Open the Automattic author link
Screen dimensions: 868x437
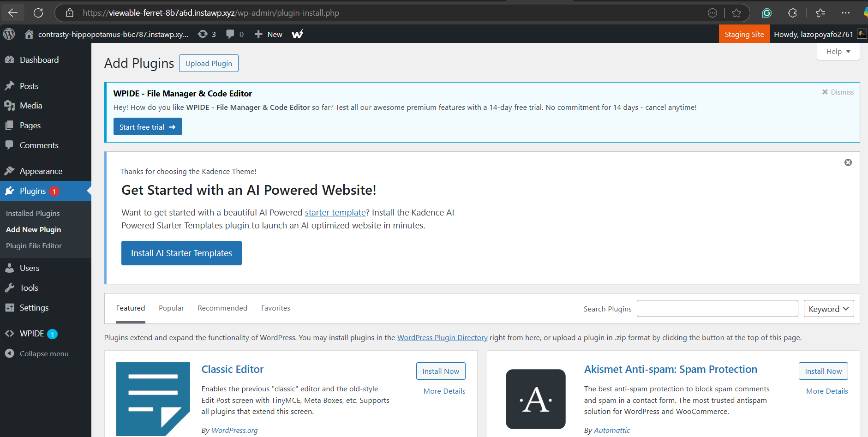612,431
